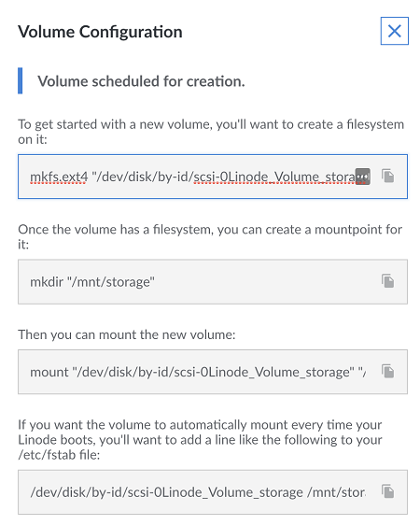Select the "Volume scheduled for creation." notice
The height and width of the screenshot is (525, 420).
click(x=141, y=81)
